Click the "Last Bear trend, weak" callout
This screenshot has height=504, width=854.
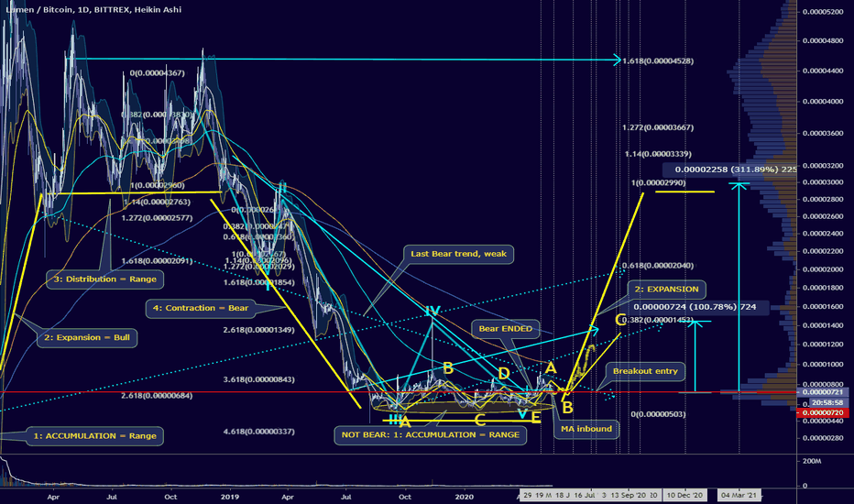pos(458,254)
